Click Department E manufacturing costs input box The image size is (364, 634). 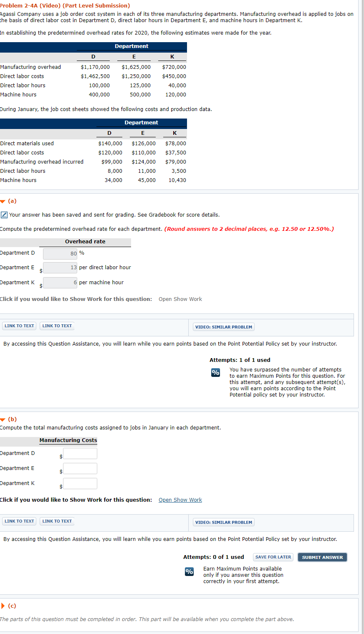(80, 468)
